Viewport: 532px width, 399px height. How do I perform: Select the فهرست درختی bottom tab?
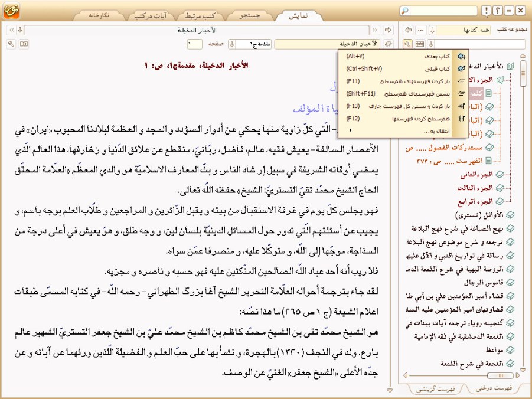coord(493,388)
